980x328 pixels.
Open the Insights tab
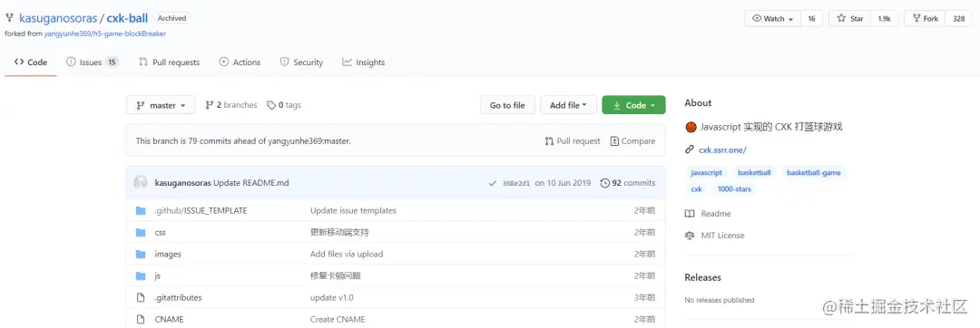[x=364, y=63]
